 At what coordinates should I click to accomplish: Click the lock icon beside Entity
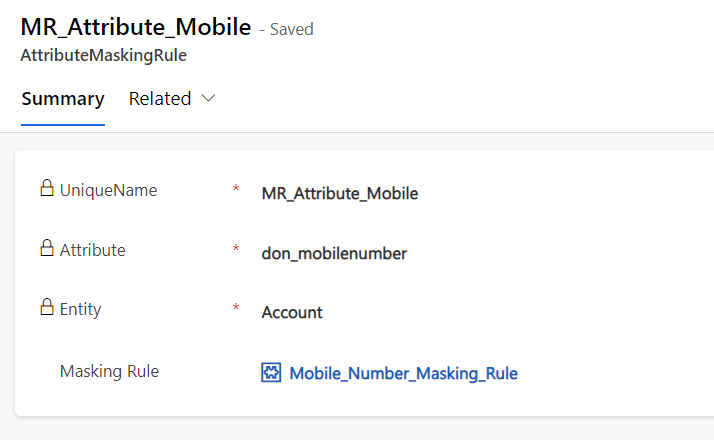[x=46, y=308]
